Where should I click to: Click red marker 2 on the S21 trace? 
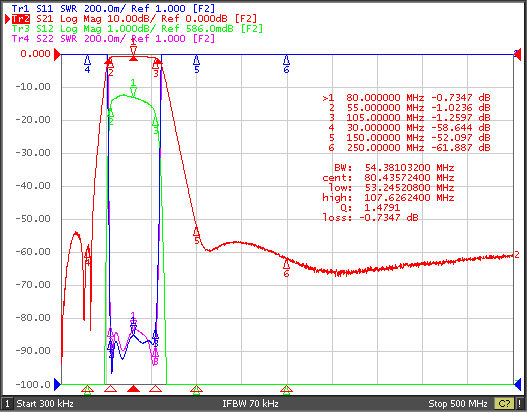[110, 67]
